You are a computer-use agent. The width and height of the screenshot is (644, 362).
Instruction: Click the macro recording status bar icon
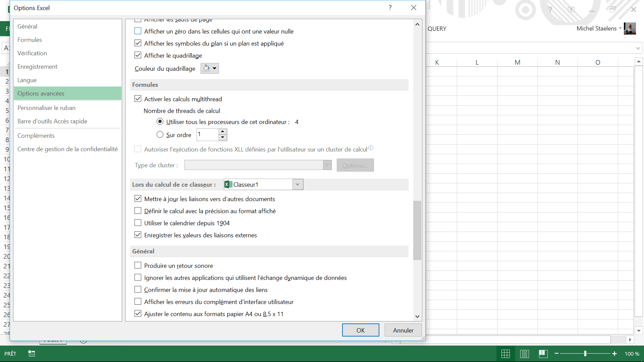pos(32,354)
